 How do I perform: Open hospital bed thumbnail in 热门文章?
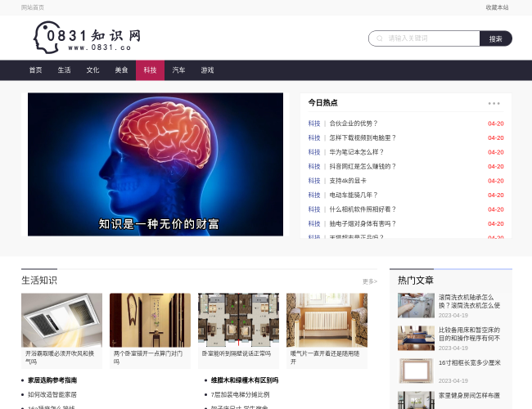pos(416,338)
